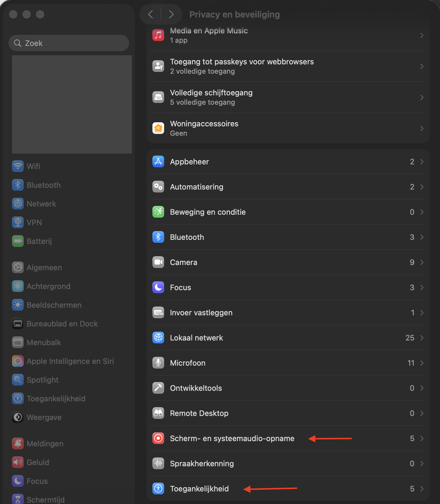The width and height of the screenshot is (440, 504).
Task: Open Meldingen in the sidebar
Action: (45, 444)
